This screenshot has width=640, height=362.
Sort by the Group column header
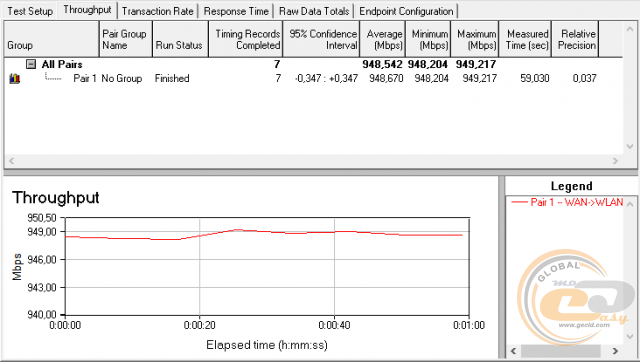[x=51, y=39]
